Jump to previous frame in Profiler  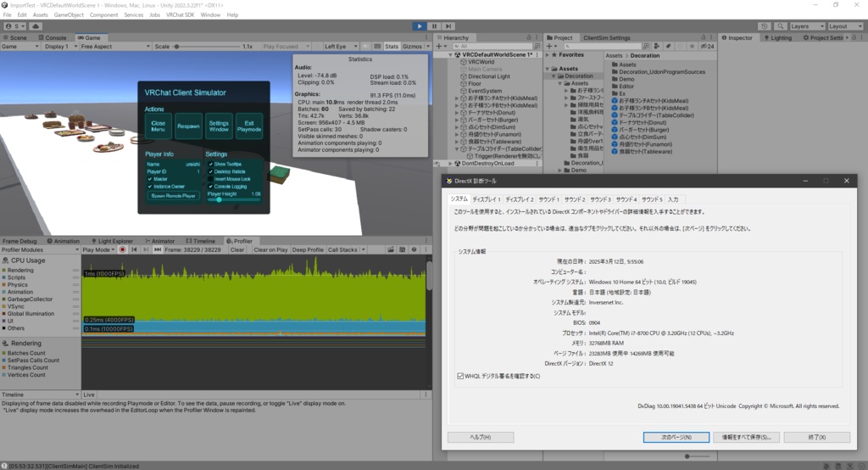pyautogui.click(x=134, y=250)
